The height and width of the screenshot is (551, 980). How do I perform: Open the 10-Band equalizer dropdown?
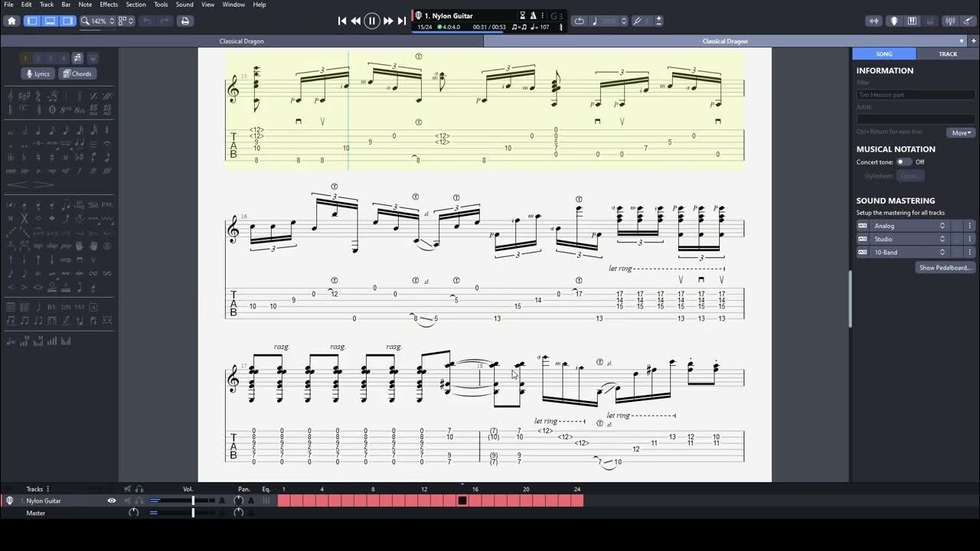click(x=910, y=252)
